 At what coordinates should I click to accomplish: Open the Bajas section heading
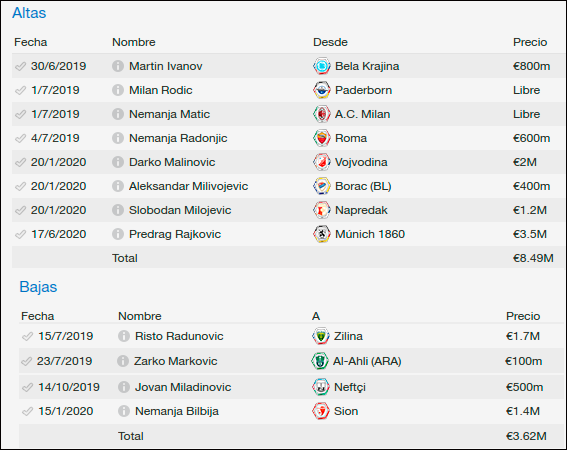click(38, 287)
